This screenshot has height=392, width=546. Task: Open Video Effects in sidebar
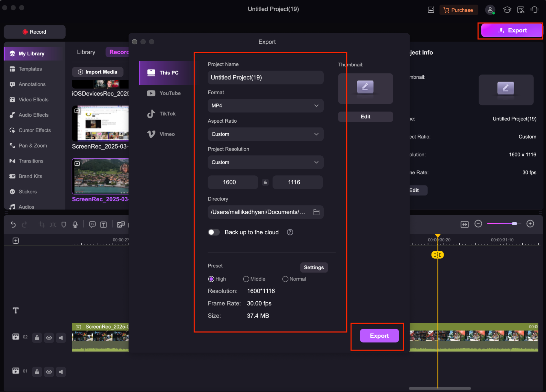click(33, 100)
